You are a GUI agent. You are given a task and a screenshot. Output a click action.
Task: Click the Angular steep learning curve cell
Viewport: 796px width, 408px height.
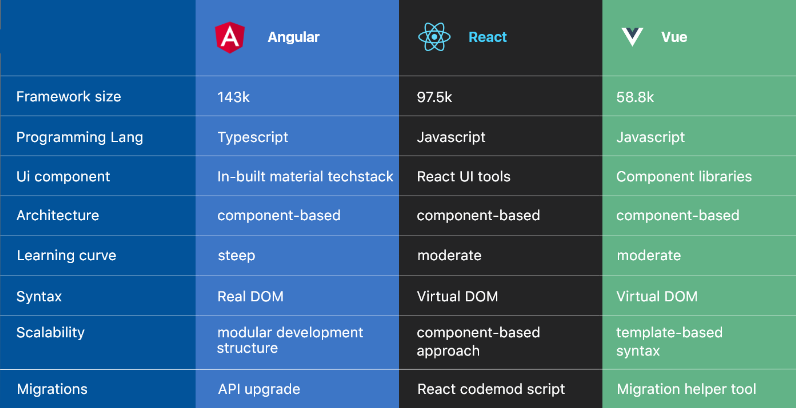click(x=236, y=256)
